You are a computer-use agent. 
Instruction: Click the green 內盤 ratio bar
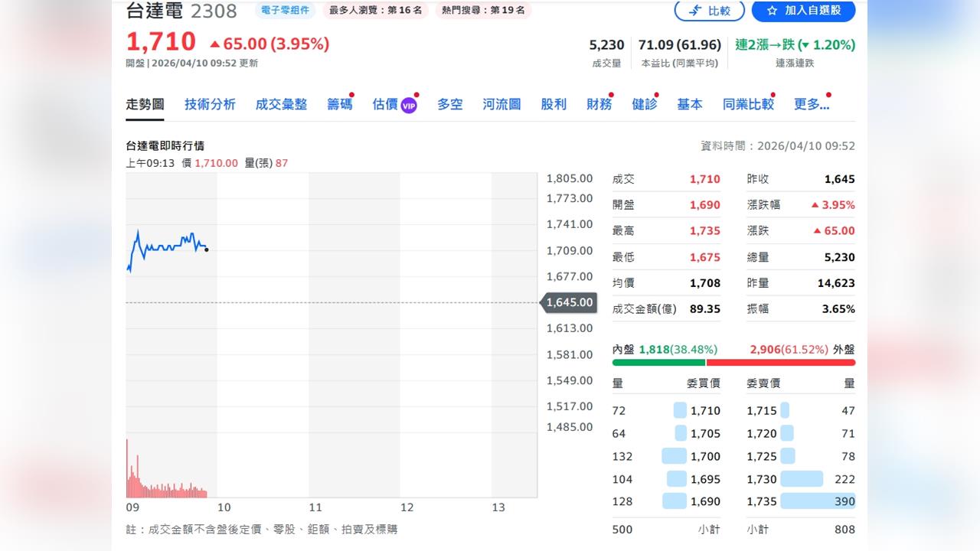(658, 363)
